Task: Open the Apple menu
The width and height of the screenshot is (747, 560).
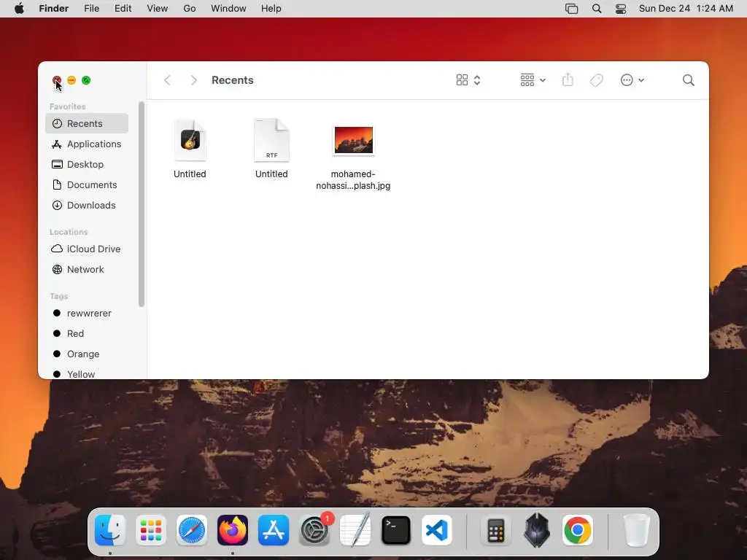Action: click(x=19, y=9)
